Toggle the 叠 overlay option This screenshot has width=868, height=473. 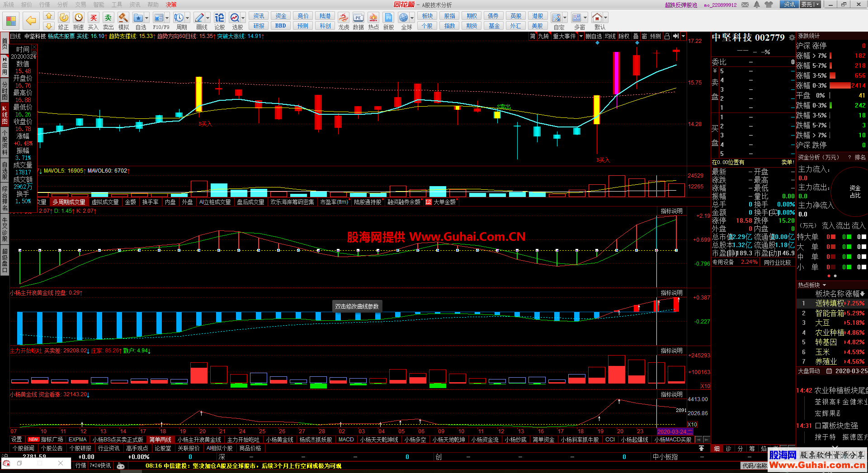[636, 36]
